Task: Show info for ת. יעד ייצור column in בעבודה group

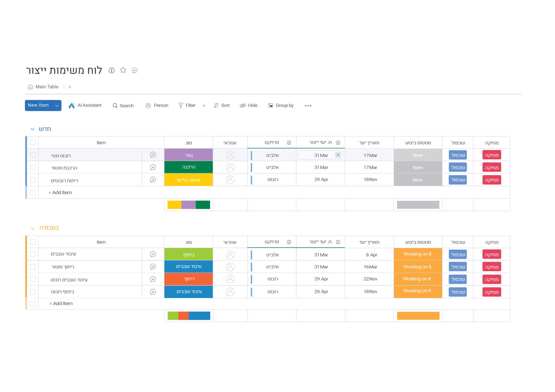Action: click(338, 242)
